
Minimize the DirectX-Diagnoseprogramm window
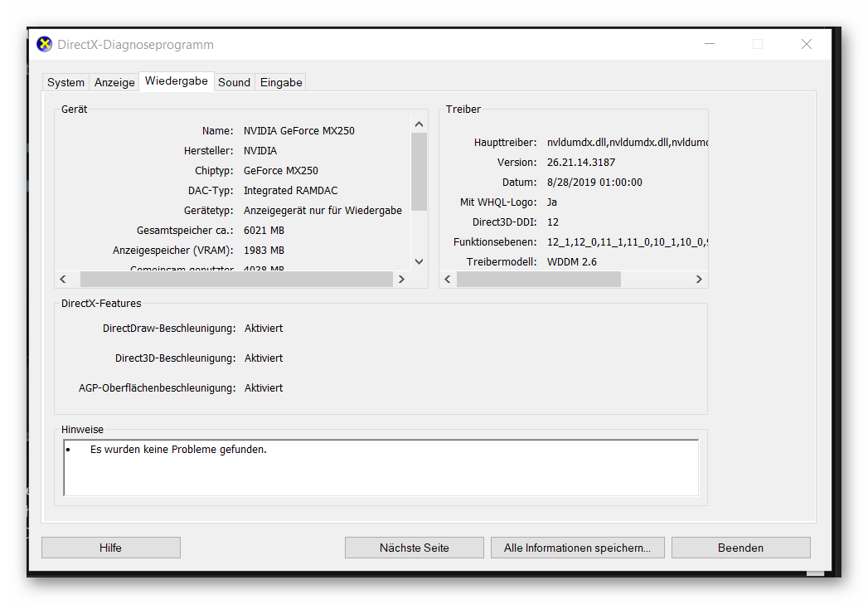[710, 44]
